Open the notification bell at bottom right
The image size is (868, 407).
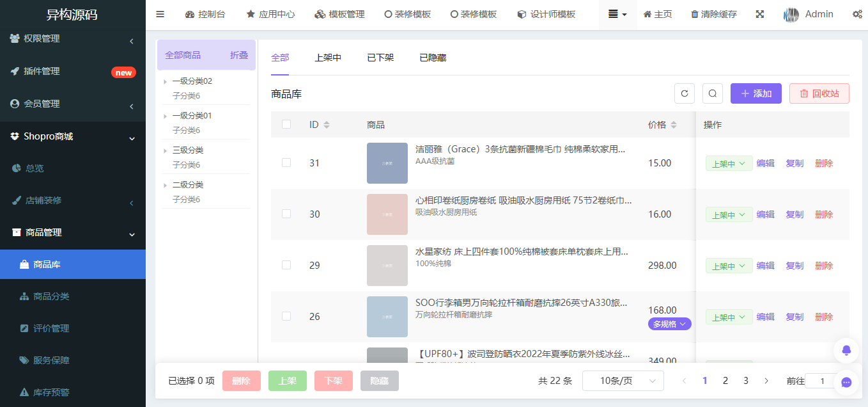(x=846, y=350)
